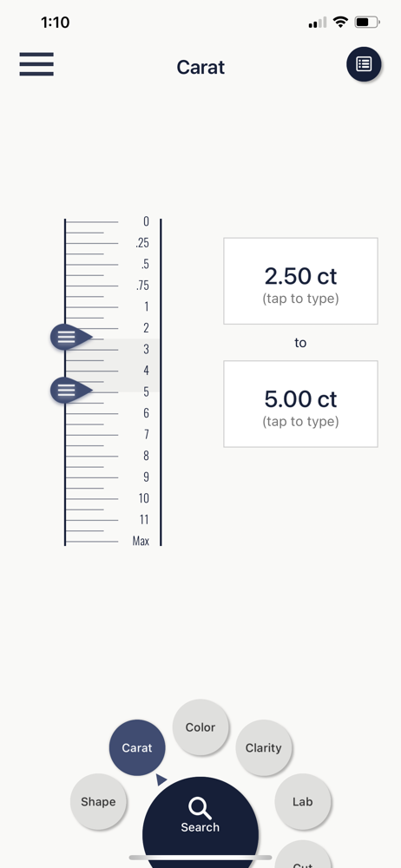Select the lower carat slider handle

coord(71,391)
